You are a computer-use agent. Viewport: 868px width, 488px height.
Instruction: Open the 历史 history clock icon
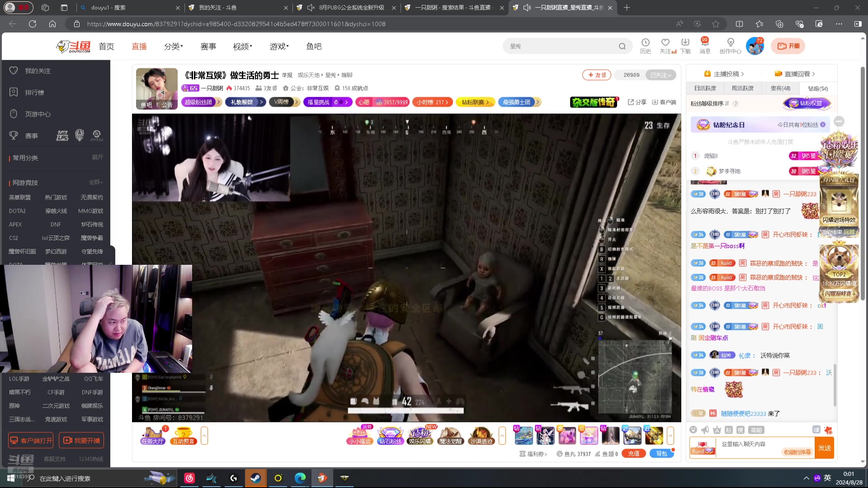click(x=645, y=43)
